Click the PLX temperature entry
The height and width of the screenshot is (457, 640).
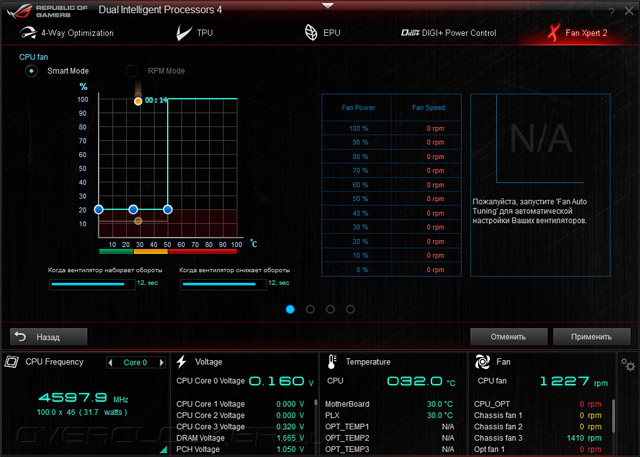[x=389, y=415]
